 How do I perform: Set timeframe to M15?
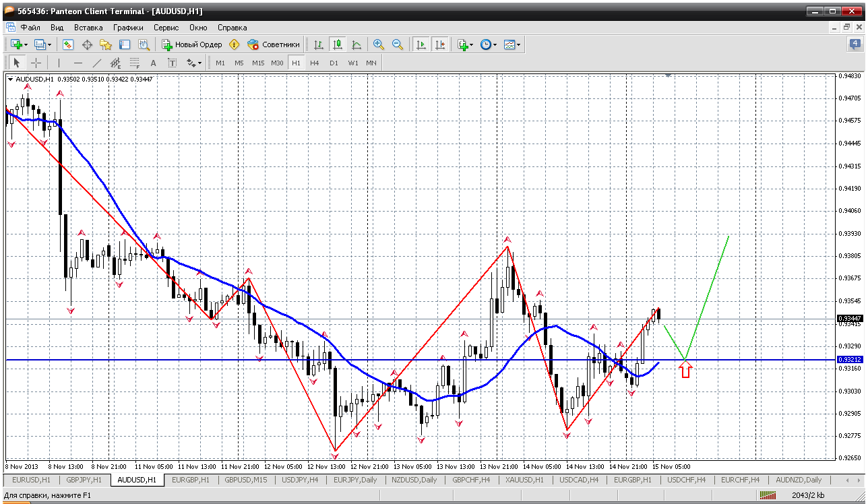[258, 63]
